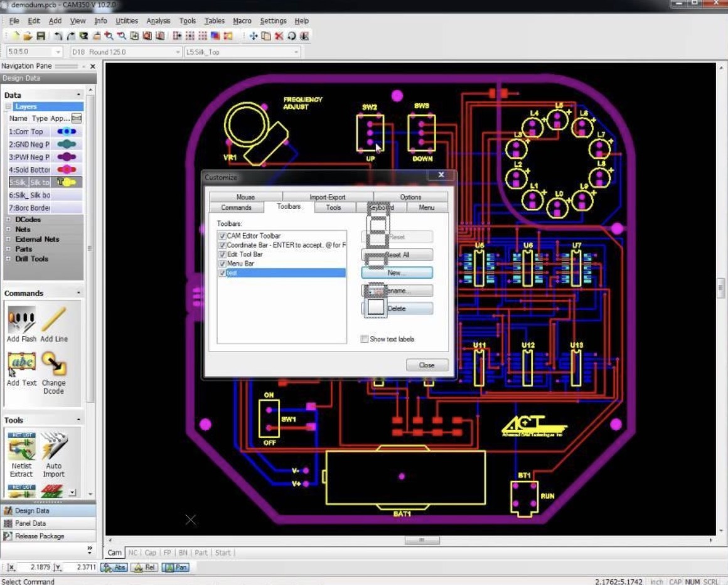Screen dimensions: 728x585
Task: Click the horizontal scrollbar thumb below canvas
Action: coord(422,540)
